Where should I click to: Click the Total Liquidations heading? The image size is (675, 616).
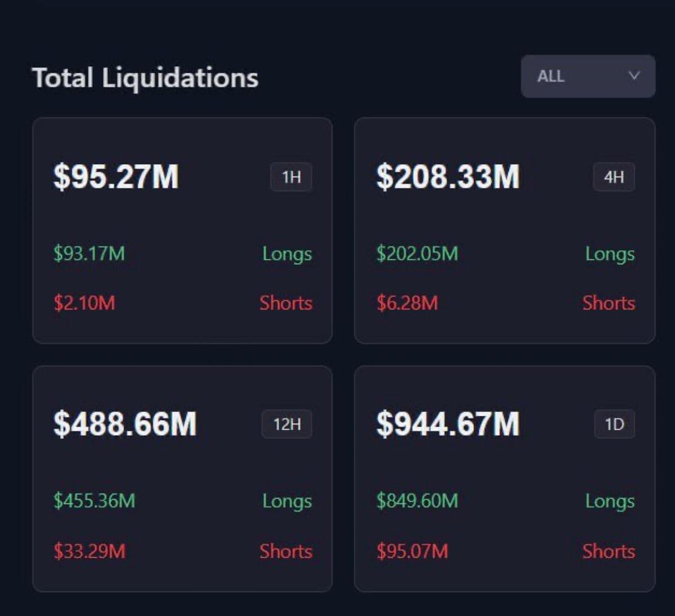point(146,77)
